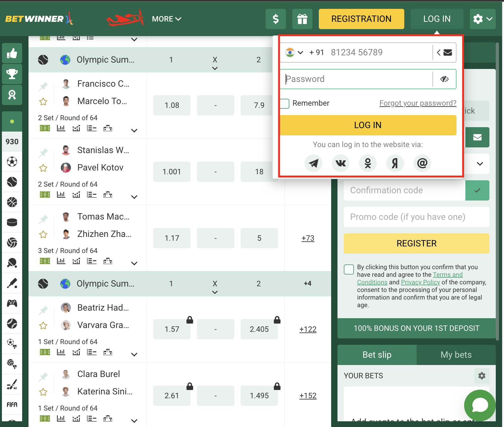This screenshot has width=504, height=427.
Task: Open settings gear dropdown in header
Action: click(x=482, y=19)
